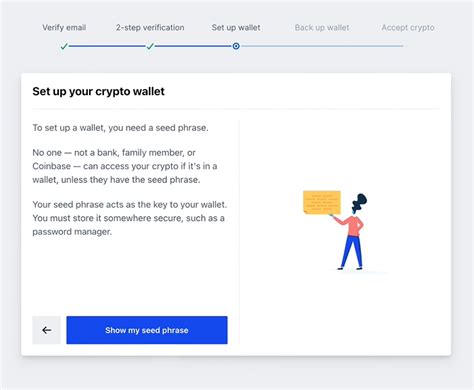This screenshot has height=390, width=474.
Task: Select the Verify email step label
Action: click(64, 27)
